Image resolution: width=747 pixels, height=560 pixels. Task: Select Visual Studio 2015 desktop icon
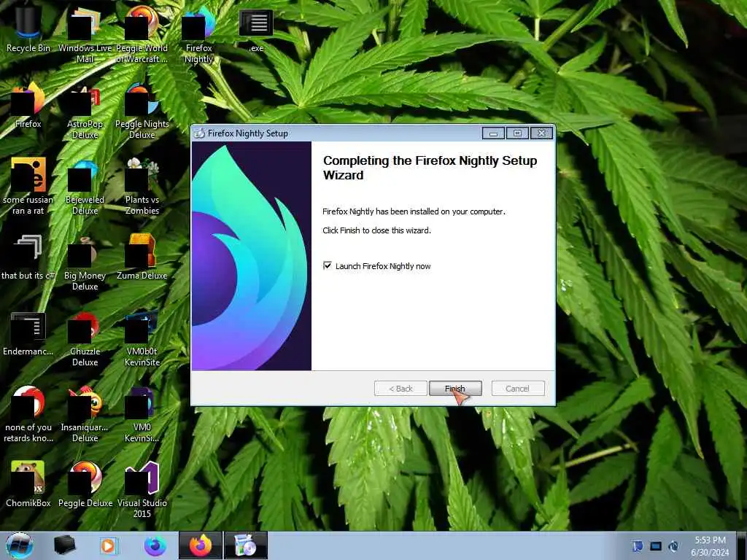pyautogui.click(x=142, y=489)
